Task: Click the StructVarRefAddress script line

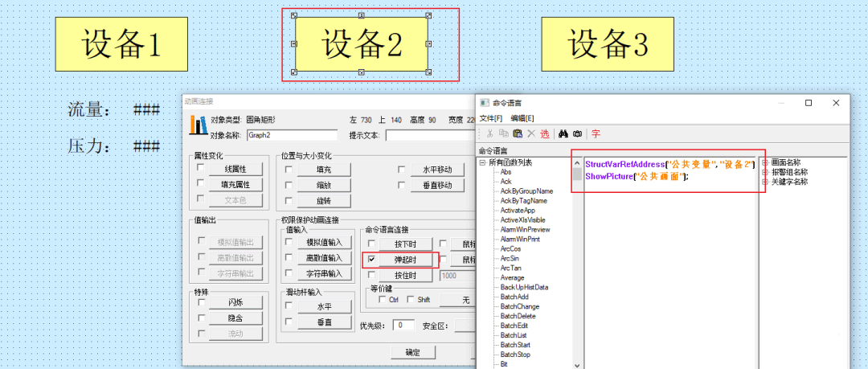Action: [670, 165]
